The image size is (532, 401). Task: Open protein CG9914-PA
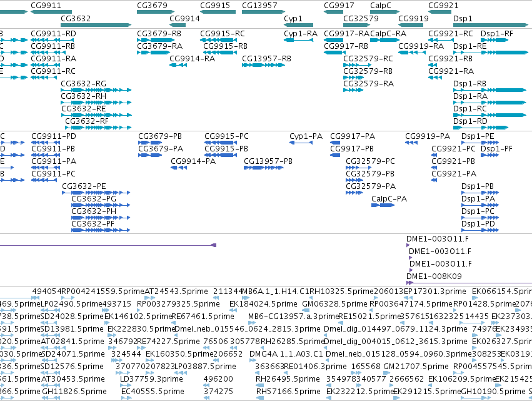coord(179,168)
